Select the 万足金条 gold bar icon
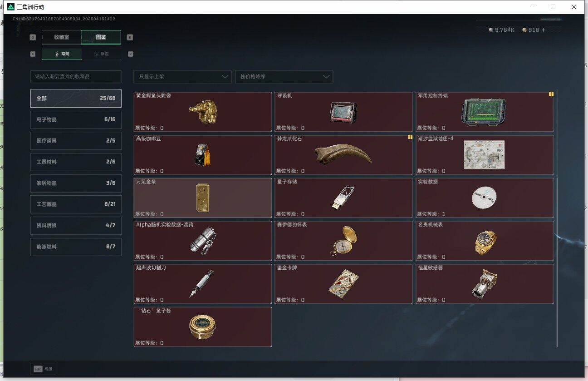 click(202, 198)
